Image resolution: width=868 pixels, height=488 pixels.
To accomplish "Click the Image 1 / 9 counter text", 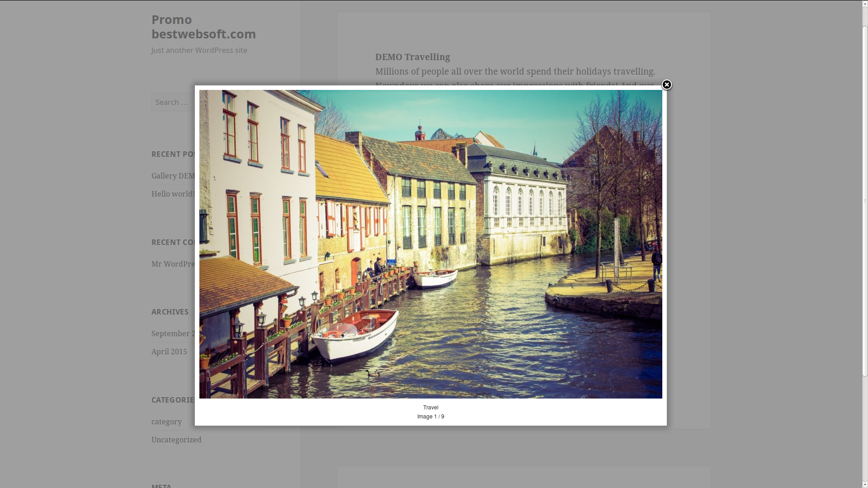I will tap(431, 417).
